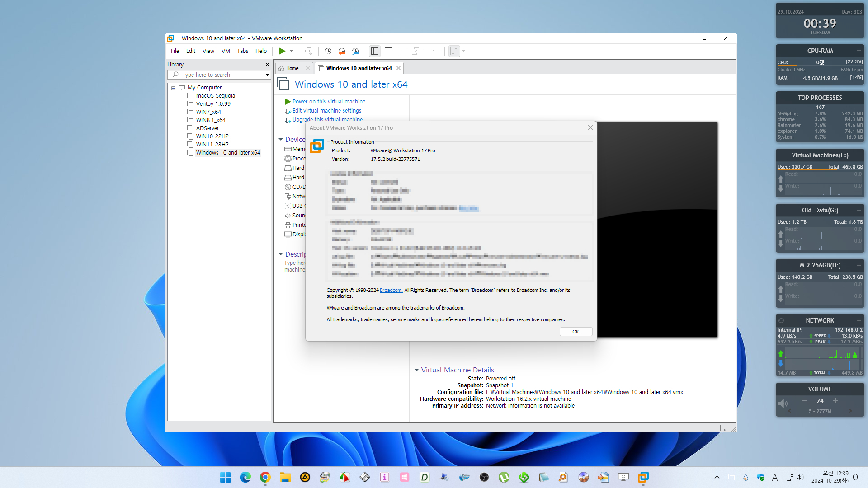Select WIN10_22H2 in the library
The height and width of the screenshot is (488, 868).
coord(212,136)
